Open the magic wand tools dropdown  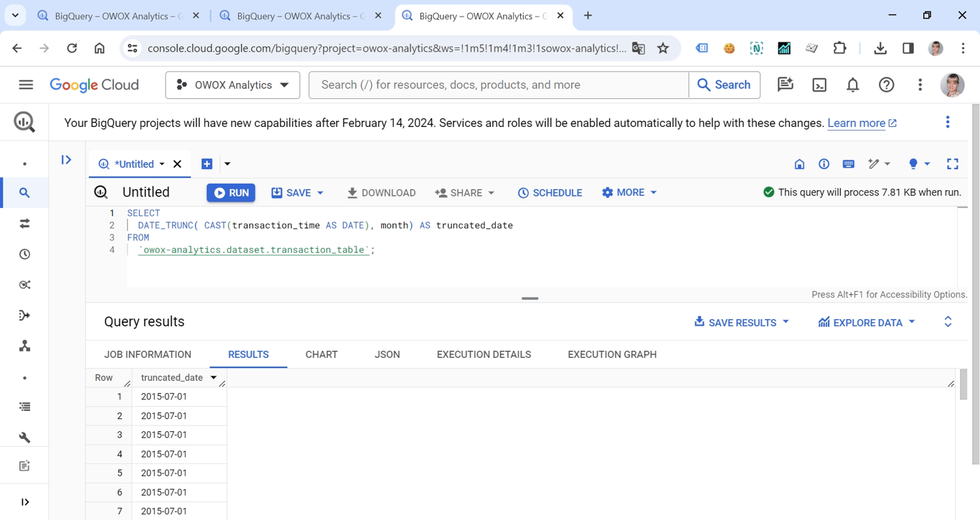tap(879, 164)
